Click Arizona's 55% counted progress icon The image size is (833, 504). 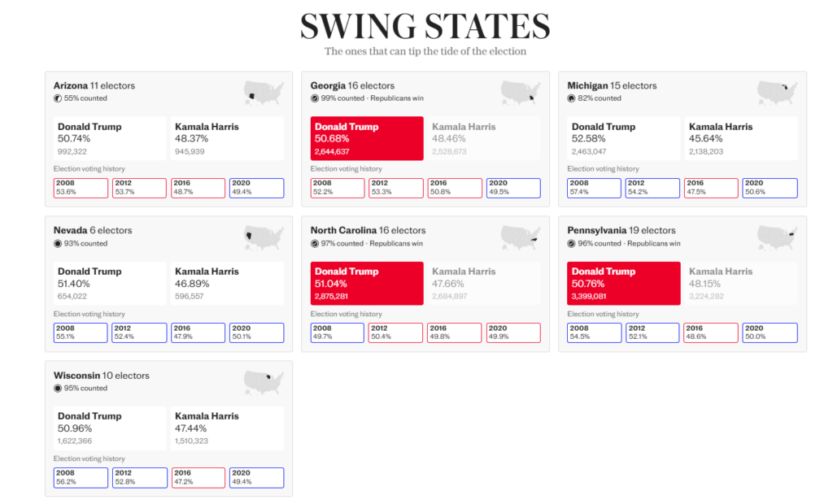58,98
